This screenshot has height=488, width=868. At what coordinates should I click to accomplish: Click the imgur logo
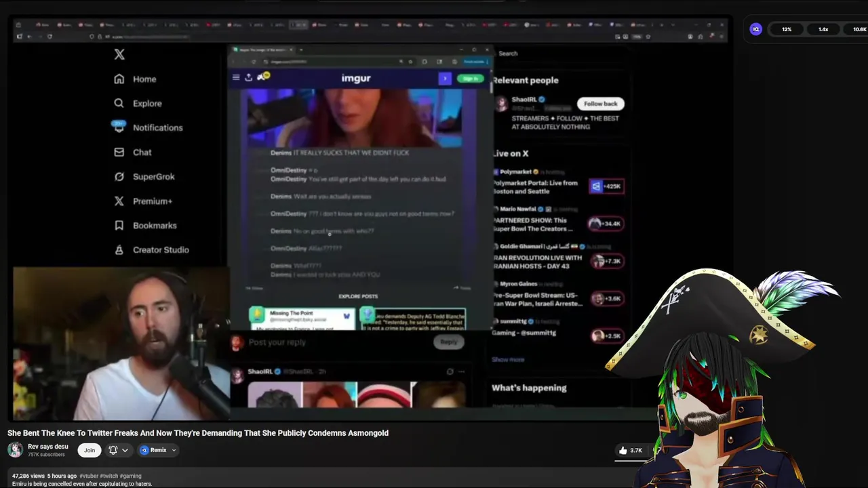click(356, 79)
